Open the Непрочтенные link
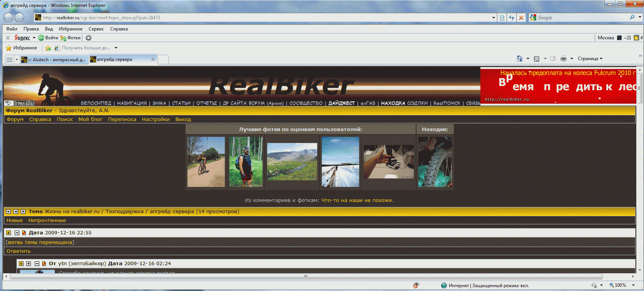Image resolution: width=644 pixels, height=291 pixels. [x=47, y=220]
